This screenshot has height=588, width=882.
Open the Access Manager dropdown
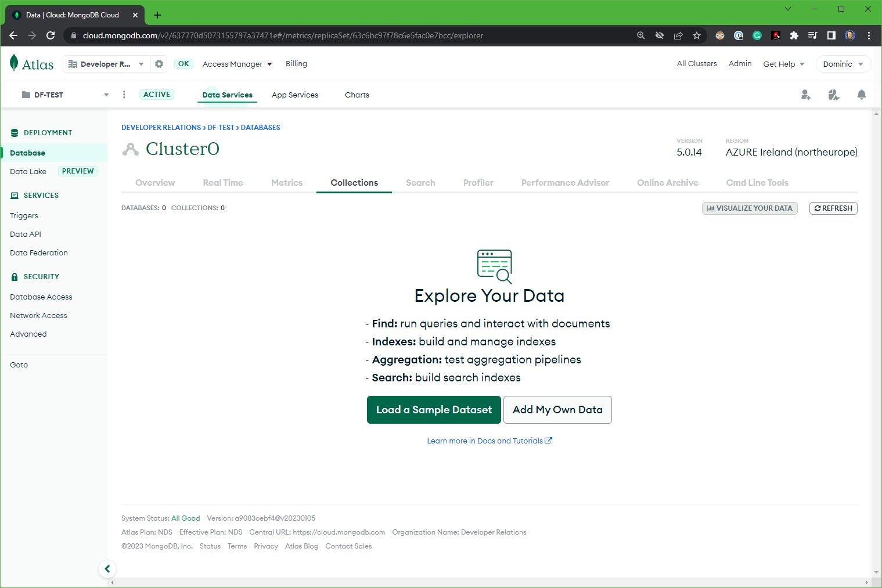click(x=236, y=64)
